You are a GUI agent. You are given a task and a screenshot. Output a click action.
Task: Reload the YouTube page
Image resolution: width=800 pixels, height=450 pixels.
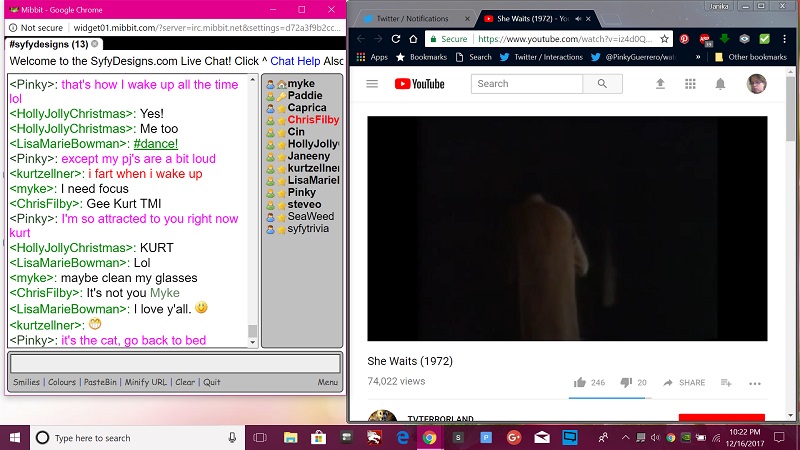coord(395,39)
